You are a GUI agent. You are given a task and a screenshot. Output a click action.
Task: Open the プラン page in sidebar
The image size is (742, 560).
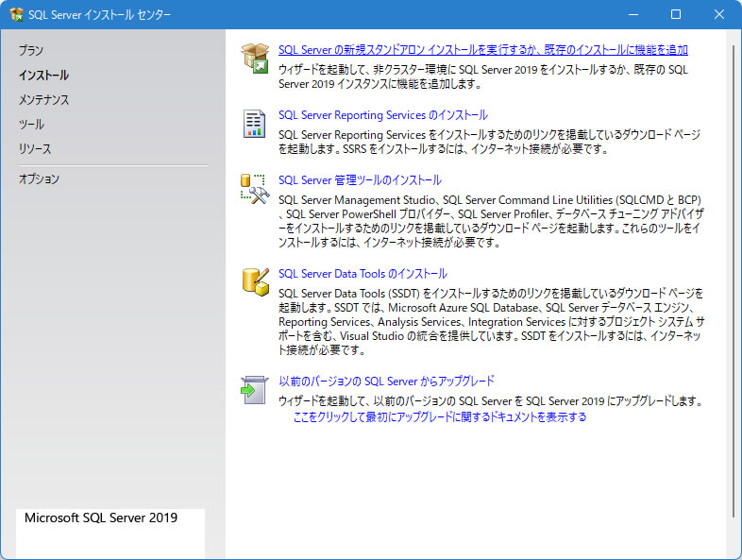click(x=31, y=50)
